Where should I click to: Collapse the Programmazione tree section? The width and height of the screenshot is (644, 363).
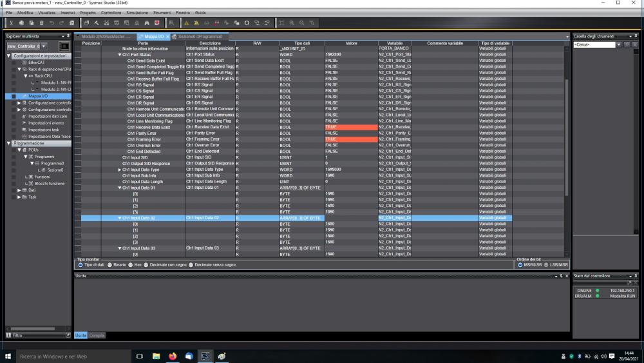pos(8,144)
